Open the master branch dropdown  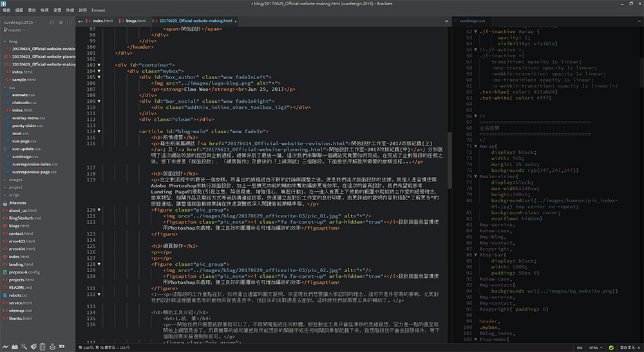[x=16, y=30]
